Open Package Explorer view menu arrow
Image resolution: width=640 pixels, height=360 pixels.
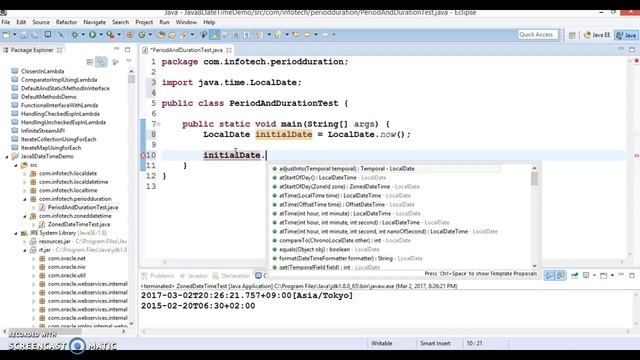coord(129,61)
